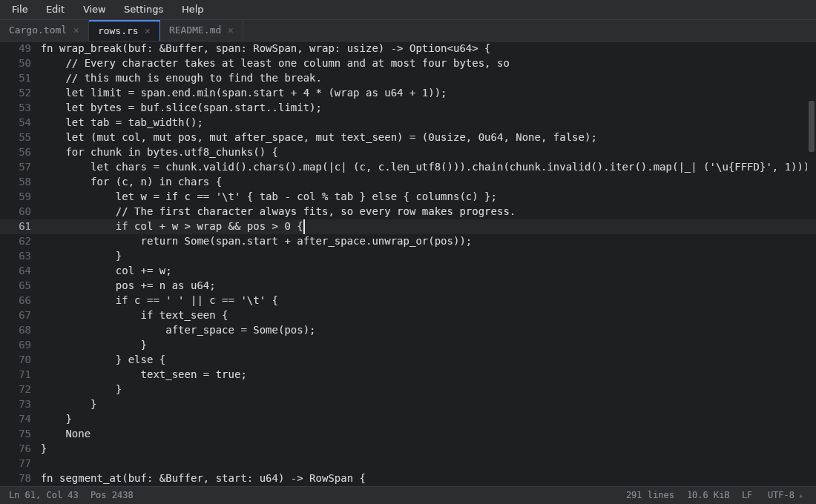
Task: Click the vertical scrollbar thumb
Action: 812,127
